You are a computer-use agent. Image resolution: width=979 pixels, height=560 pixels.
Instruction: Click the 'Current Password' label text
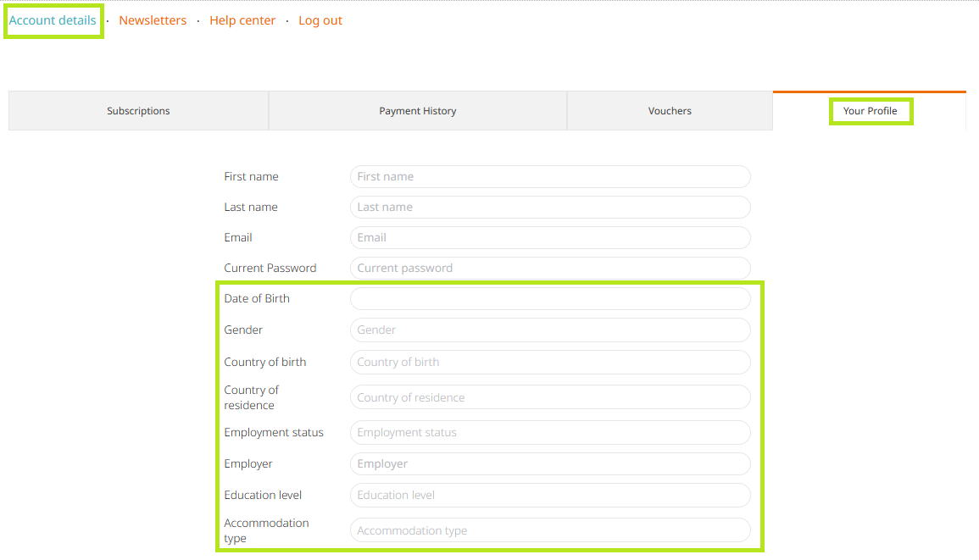tap(270, 268)
